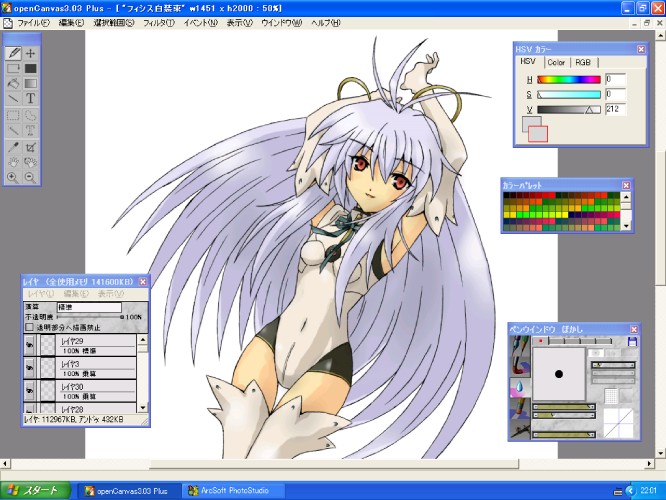Viewport: 666px width, 500px height.
Task: Hide レイヤ30 with its eye icon
Action: [x=29, y=391]
